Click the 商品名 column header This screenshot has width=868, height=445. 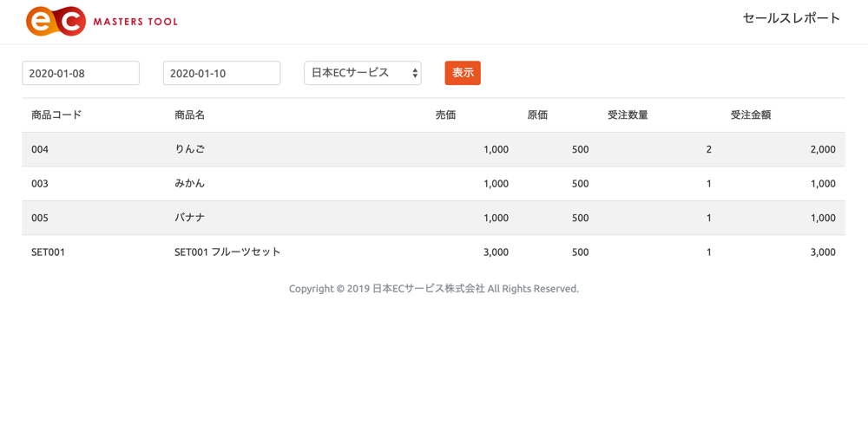[190, 115]
